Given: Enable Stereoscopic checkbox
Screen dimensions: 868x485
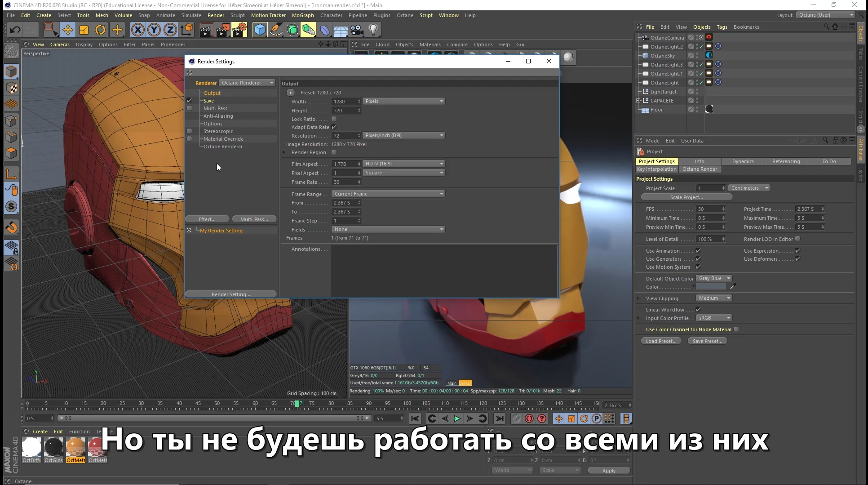Looking at the screenshot, I should [189, 131].
